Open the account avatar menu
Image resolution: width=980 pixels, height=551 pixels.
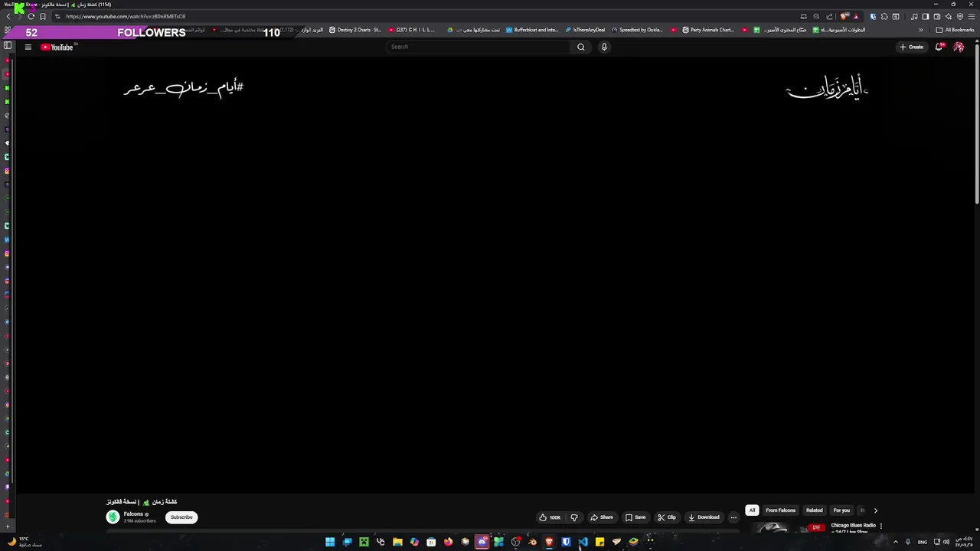pos(959,47)
